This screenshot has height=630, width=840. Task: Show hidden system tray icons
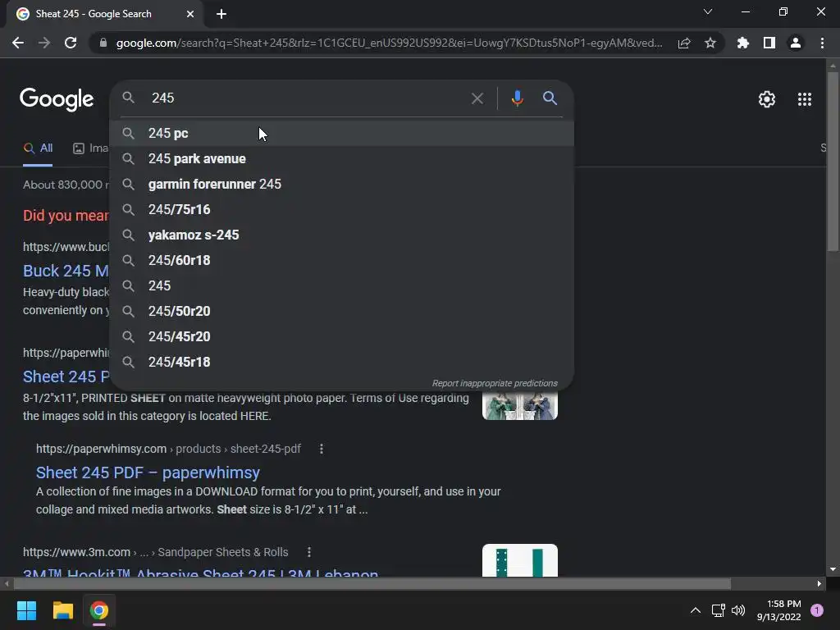click(696, 610)
